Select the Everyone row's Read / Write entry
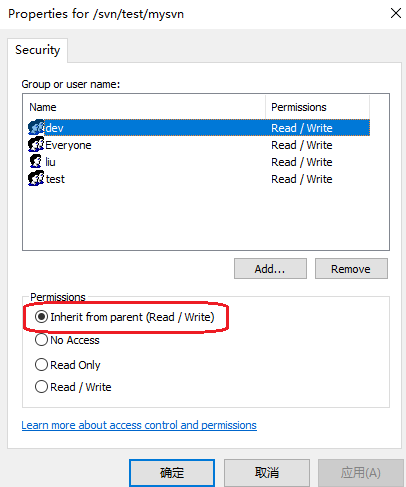406x487 pixels. click(302, 145)
